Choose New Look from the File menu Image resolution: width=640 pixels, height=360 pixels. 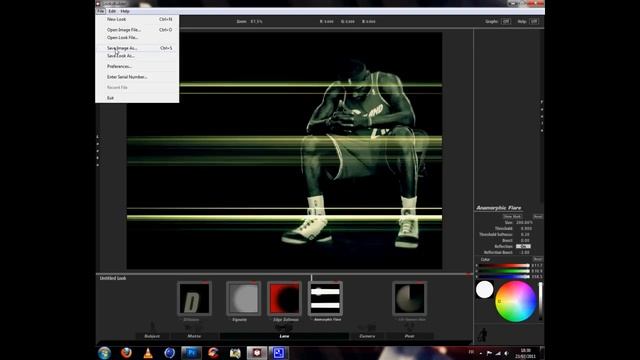[137, 19]
